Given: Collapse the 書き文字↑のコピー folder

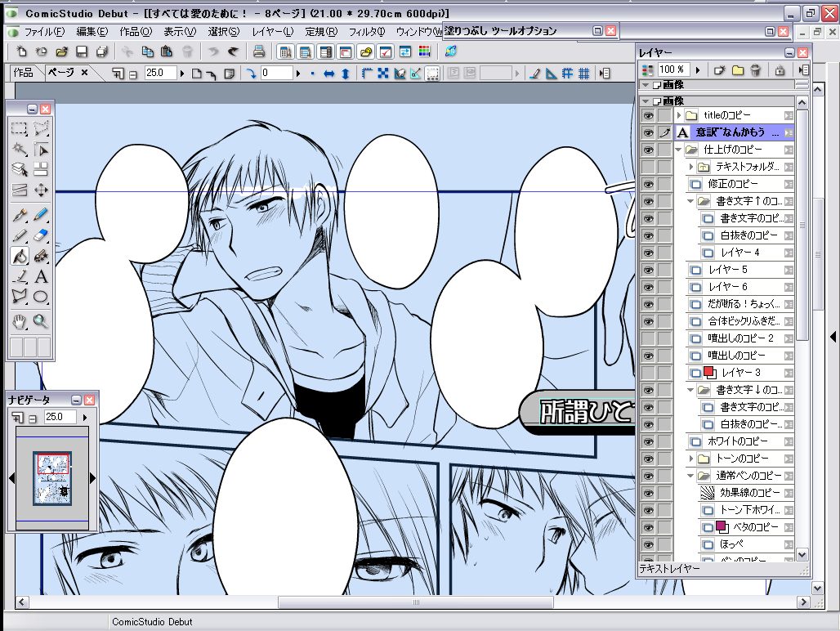Looking at the screenshot, I should [x=690, y=201].
